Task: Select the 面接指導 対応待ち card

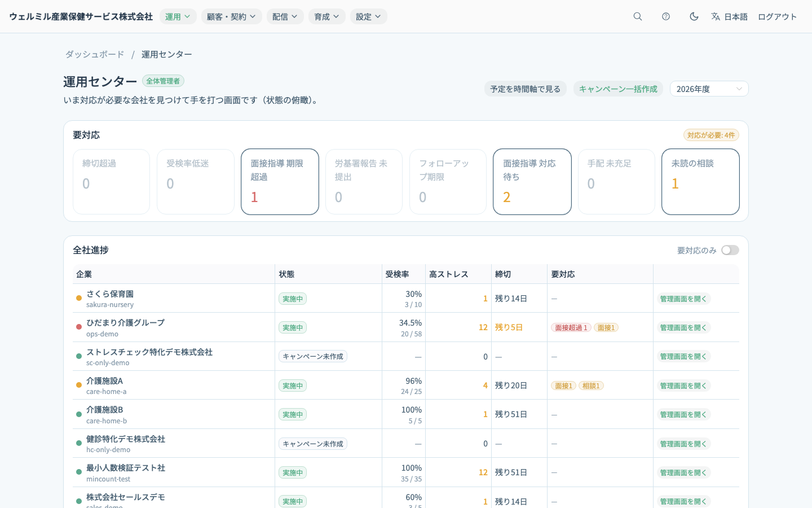Action: coord(532,182)
